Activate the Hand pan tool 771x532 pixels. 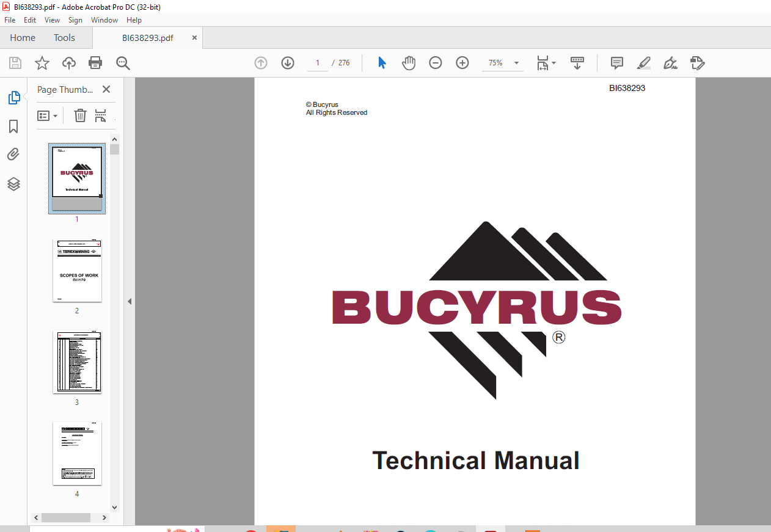[x=409, y=63]
